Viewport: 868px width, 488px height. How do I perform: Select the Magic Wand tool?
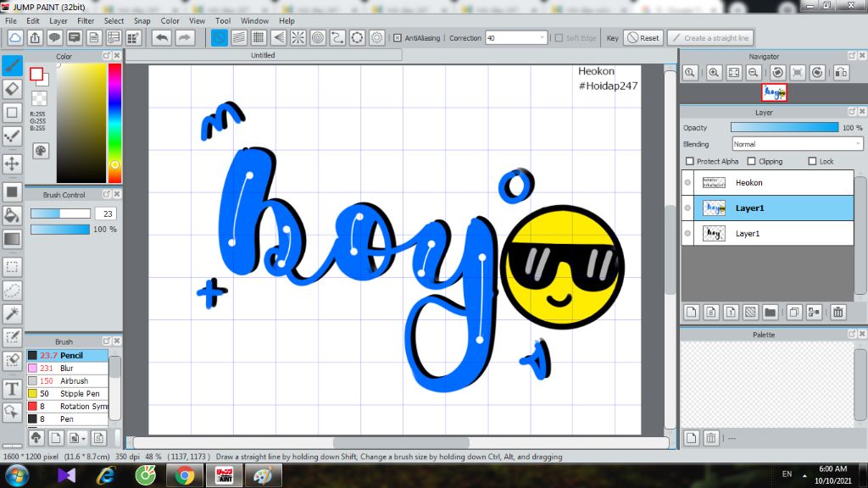pos(12,313)
